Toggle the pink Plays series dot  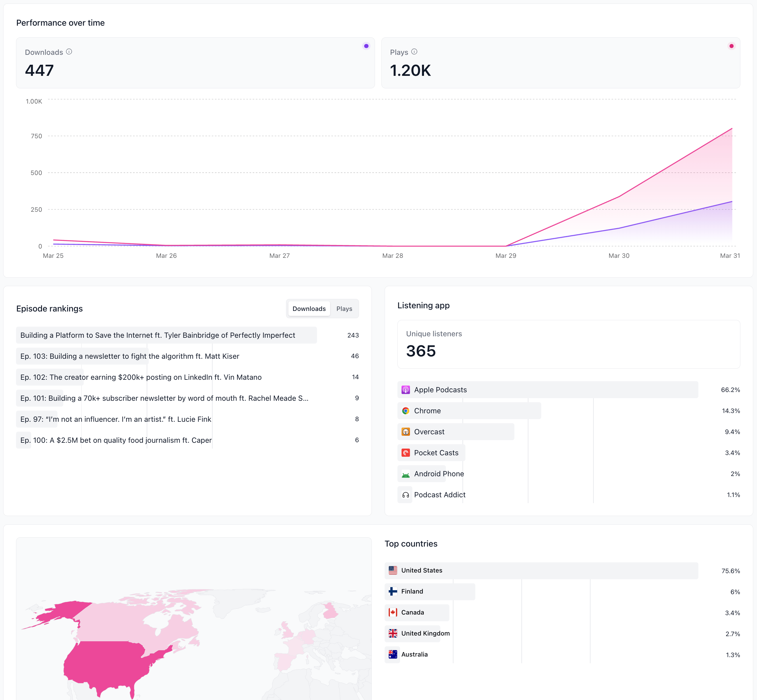(731, 46)
